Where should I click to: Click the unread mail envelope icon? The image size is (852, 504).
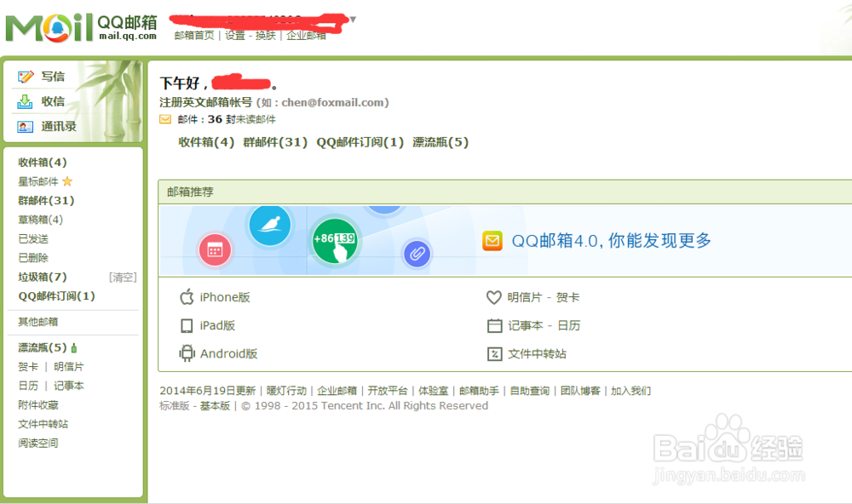(165, 119)
